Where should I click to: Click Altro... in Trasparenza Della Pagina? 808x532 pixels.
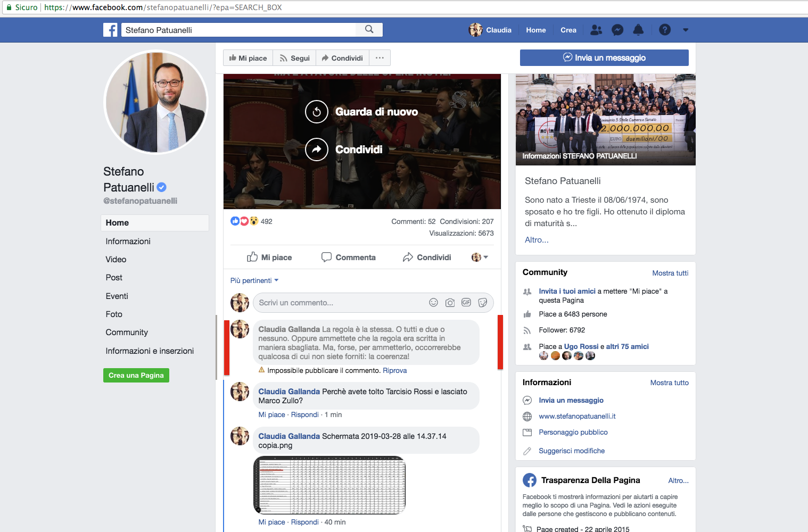pos(679,480)
